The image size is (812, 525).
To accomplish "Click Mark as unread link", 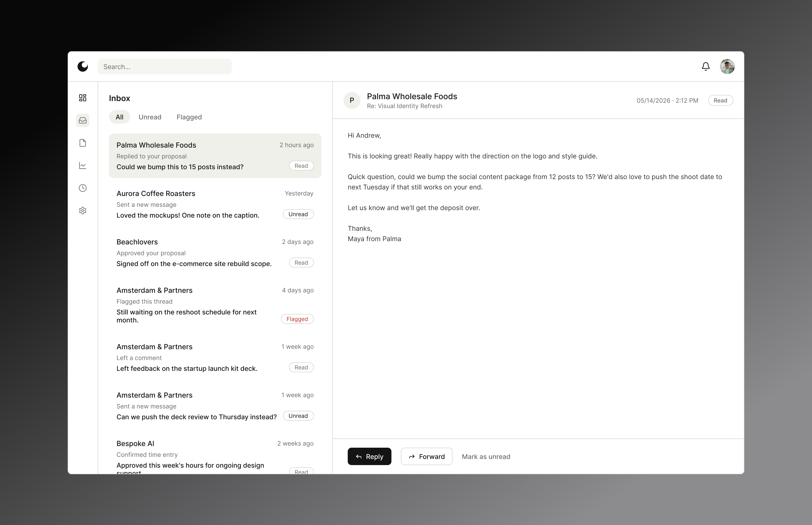I will (x=486, y=456).
